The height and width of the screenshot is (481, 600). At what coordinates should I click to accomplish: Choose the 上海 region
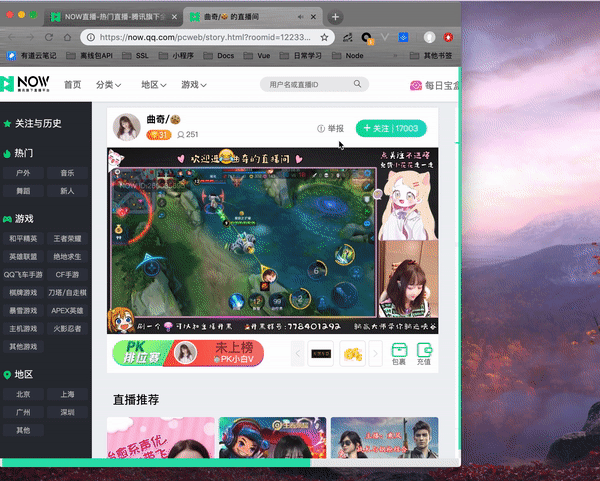click(67, 394)
